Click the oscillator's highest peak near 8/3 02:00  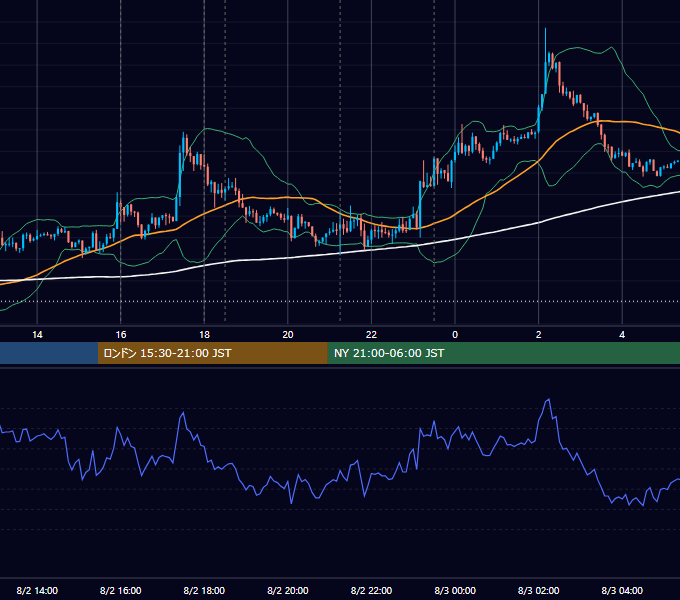pos(549,400)
